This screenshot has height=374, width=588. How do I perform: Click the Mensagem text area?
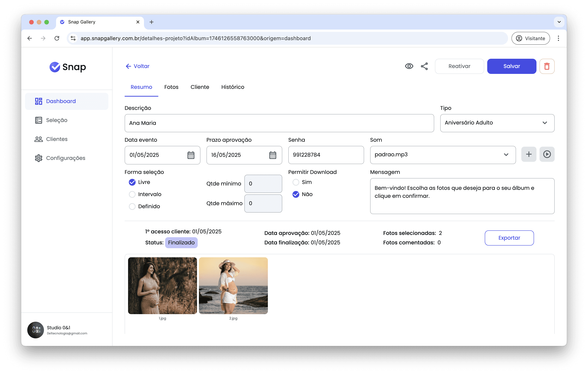point(462,196)
